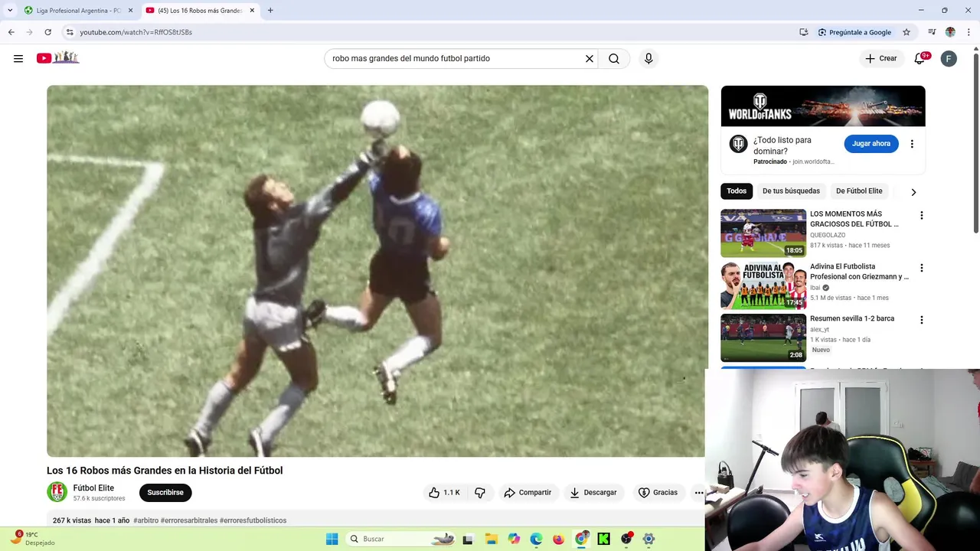980x551 pixels.
Task: Open the #erroresarbitrales hashtag
Action: 189,520
